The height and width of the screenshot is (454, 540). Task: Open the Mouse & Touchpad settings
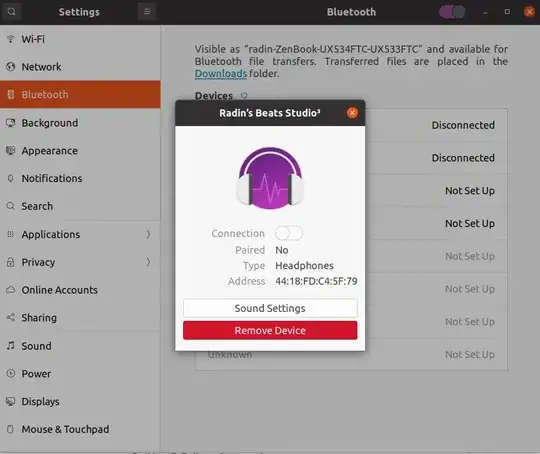point(80,429)
